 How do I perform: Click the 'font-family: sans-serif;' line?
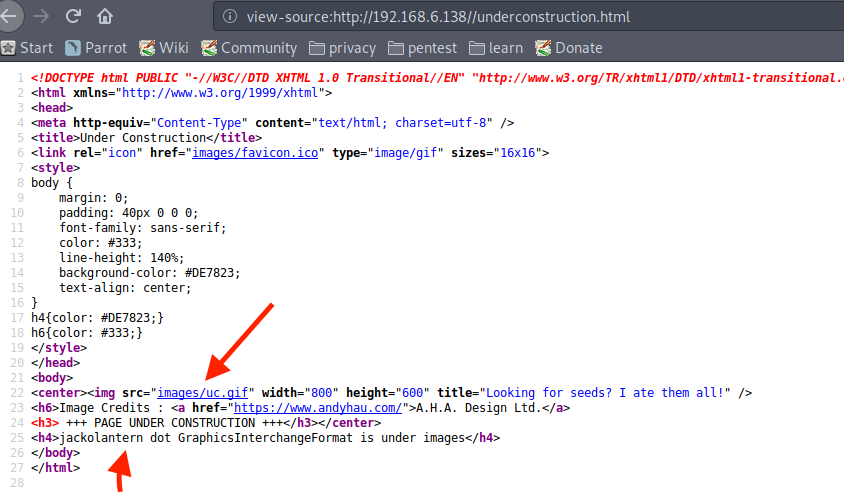click(x=143, y=228)
